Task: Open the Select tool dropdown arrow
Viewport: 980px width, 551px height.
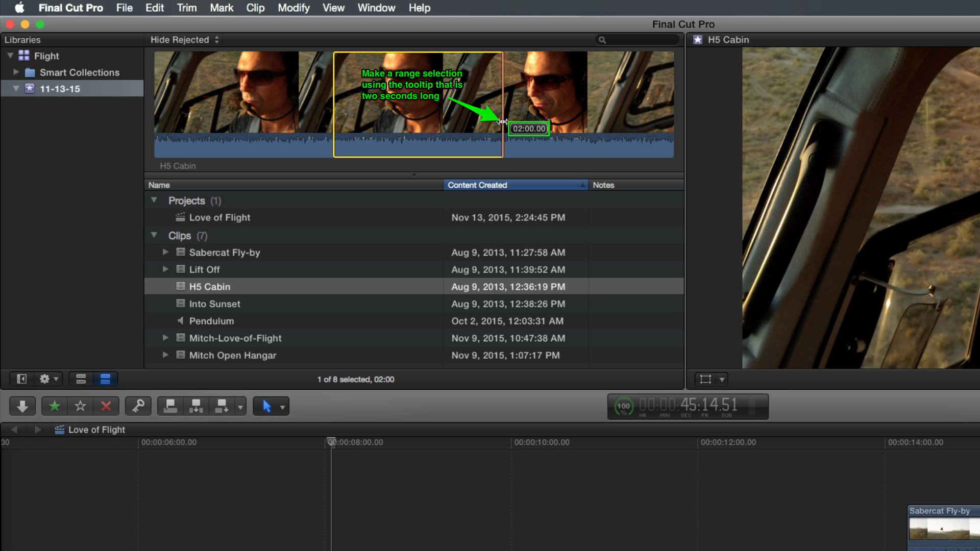Action: pyautogui.click(x=282, y=407)
